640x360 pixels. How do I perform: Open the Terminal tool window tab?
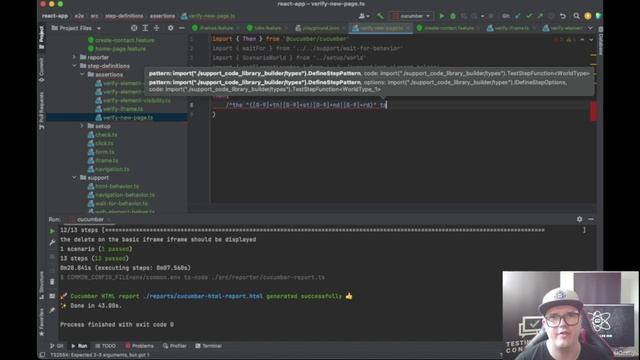click(x=208, y=346)
